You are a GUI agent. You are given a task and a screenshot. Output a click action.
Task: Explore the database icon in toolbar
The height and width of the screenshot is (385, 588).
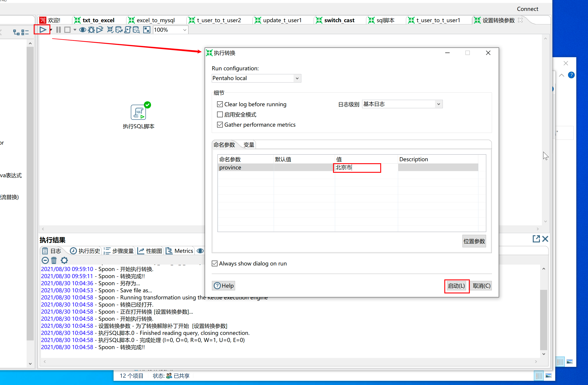[136, 30]
